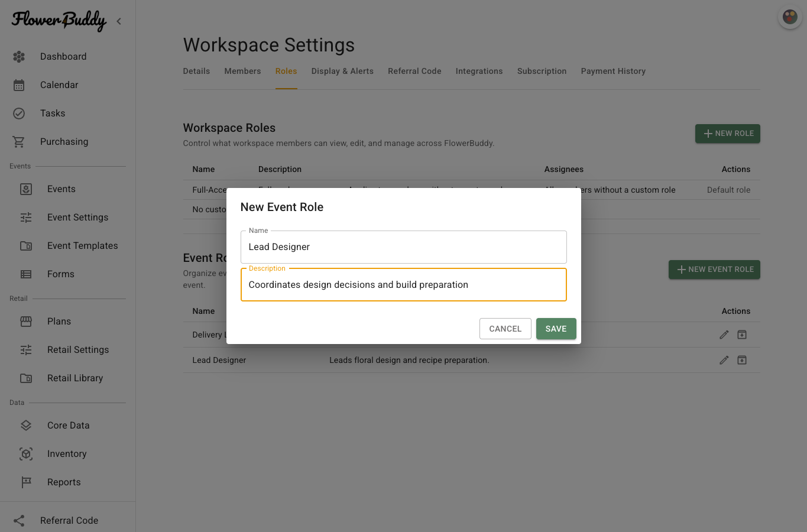
Task: Select the Roles tab
Action: (x=286, y=71)
